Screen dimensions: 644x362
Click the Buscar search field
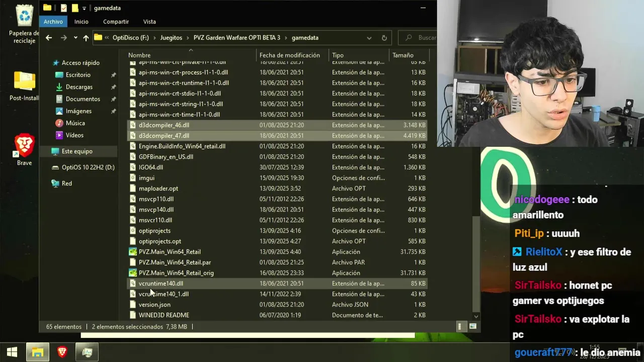coord(419,38)
